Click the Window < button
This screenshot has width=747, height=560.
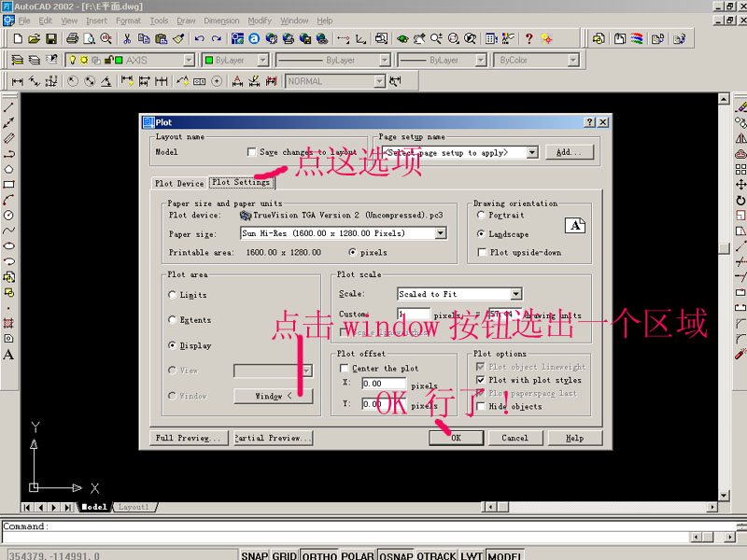[273, 396]
